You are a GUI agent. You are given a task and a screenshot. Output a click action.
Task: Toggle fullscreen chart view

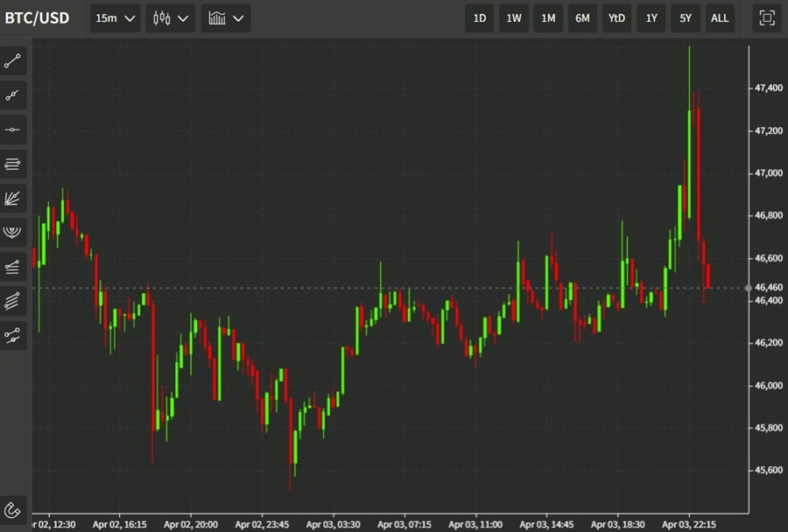[767, 17]
